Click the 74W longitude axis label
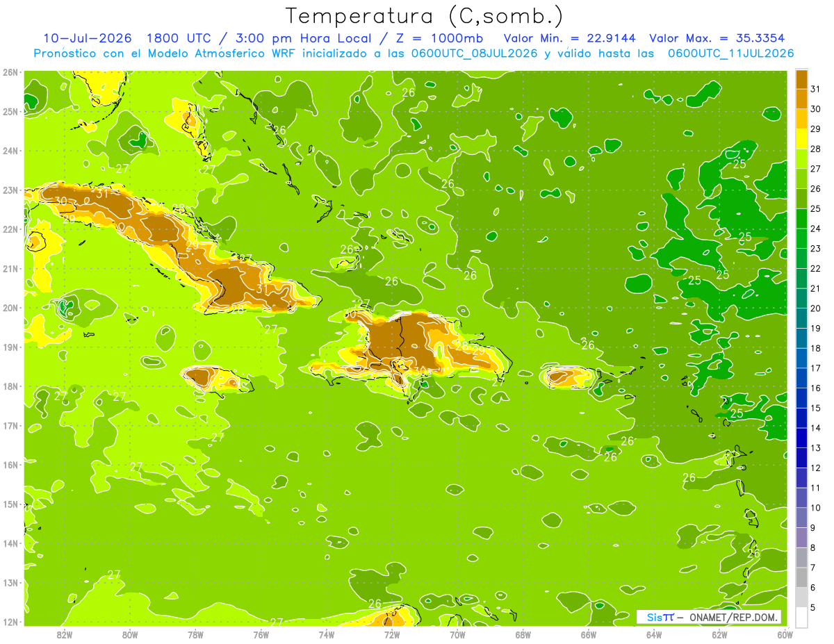This screenshot has width=834, height=644. click(327, 634)
